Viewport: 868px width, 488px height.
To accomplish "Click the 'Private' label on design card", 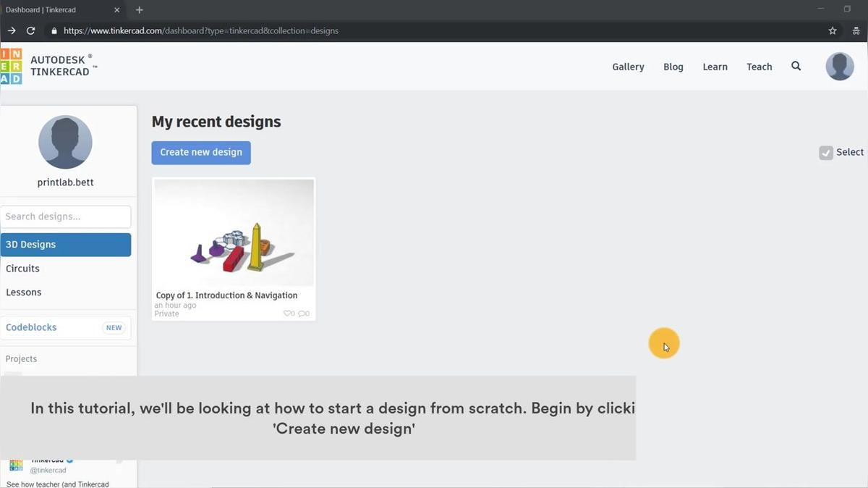I will point(166,314).
